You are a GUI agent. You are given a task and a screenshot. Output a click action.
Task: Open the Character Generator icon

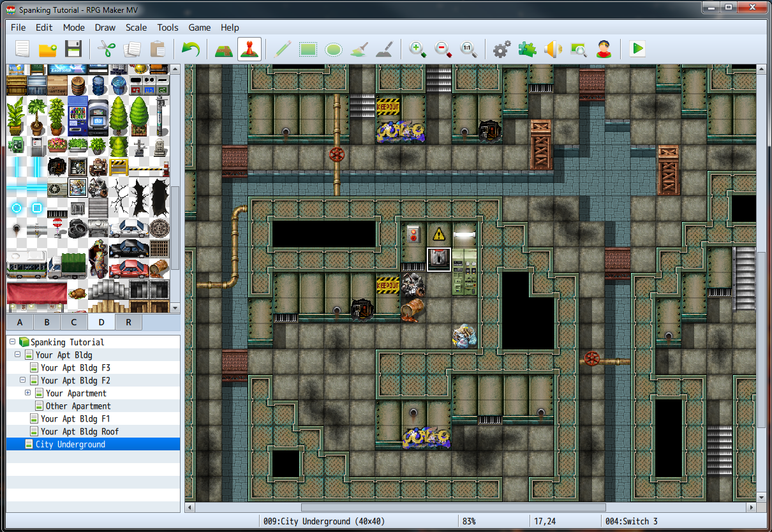coord(604,49)
